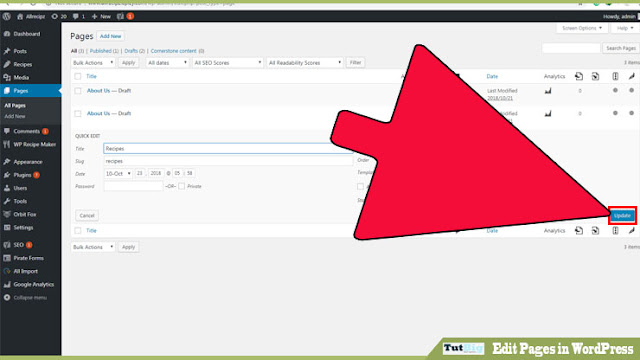
Task: Click the Quick Edit Title field
Action: [x=228, y=149]
